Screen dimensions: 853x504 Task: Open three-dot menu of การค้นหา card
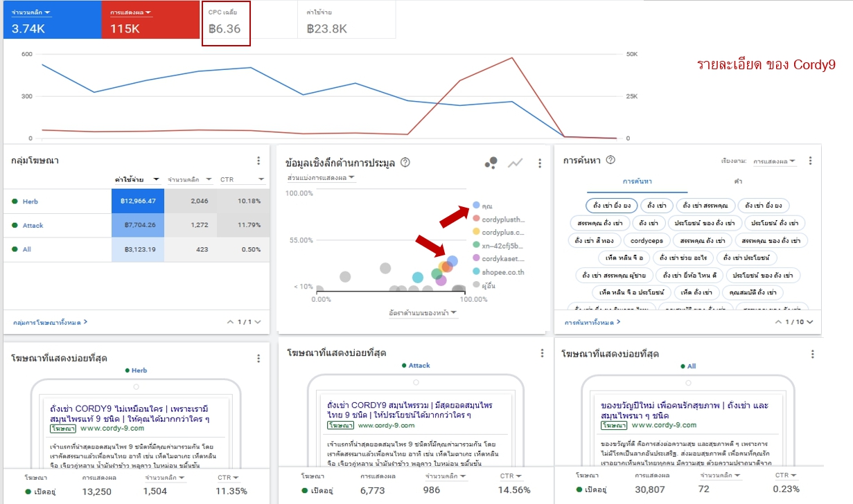point(810,161)
